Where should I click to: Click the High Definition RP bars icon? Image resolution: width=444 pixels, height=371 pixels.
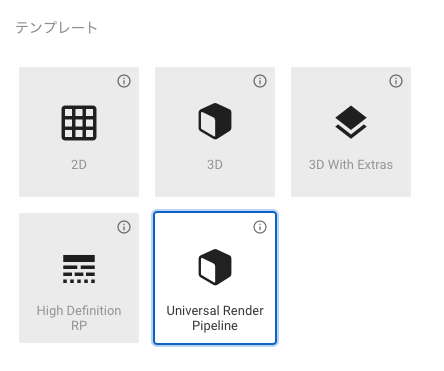tap(79, 269)
